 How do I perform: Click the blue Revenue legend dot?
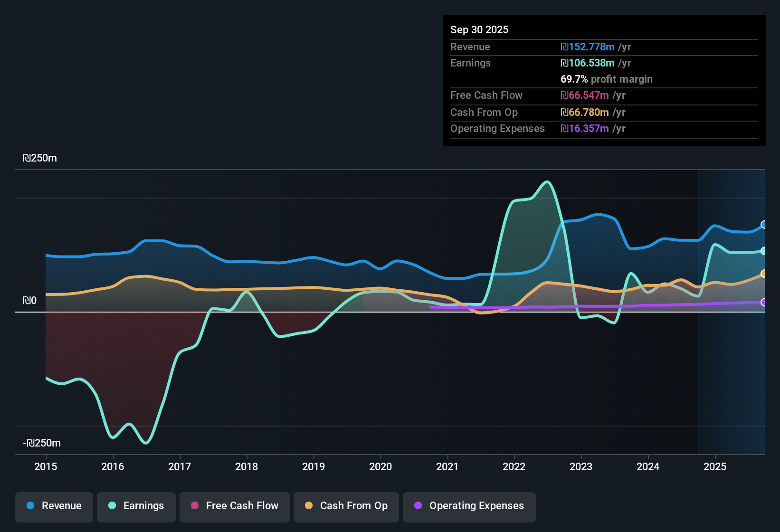(x=30, y=506)
